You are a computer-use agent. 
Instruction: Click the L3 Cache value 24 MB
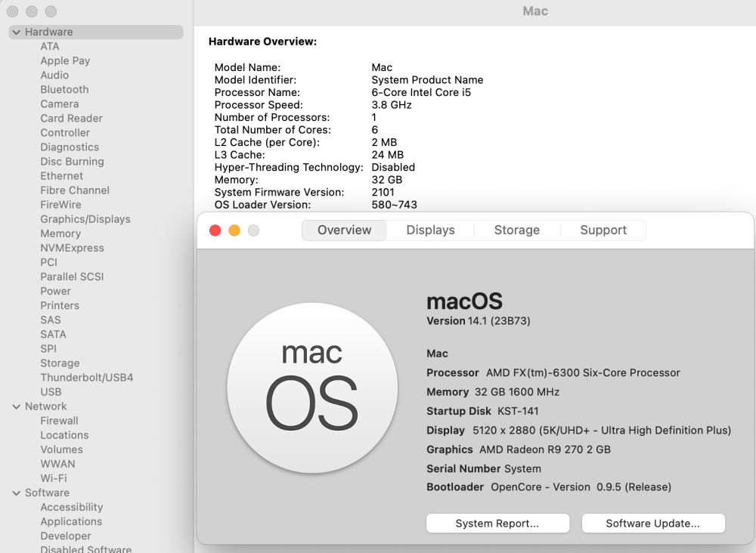click(x=388, y=155)
